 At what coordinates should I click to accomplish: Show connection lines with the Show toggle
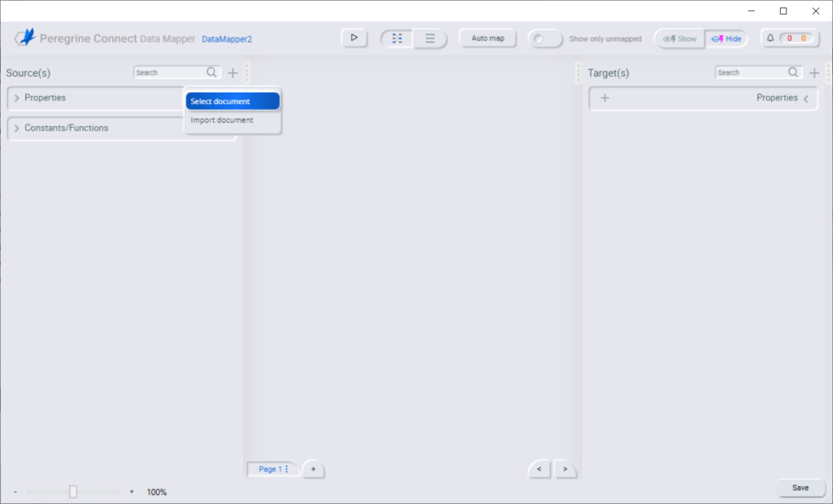tap(679, 37)
